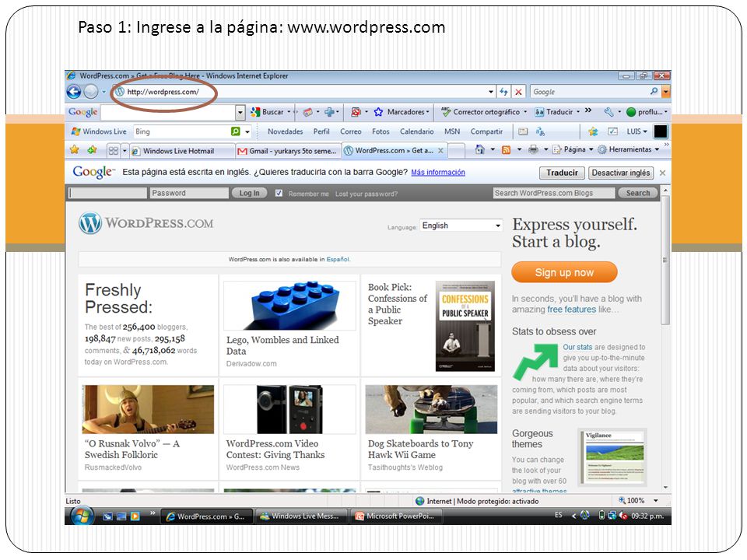
Task: Click the Our stats link
Action: coord(577,347)
